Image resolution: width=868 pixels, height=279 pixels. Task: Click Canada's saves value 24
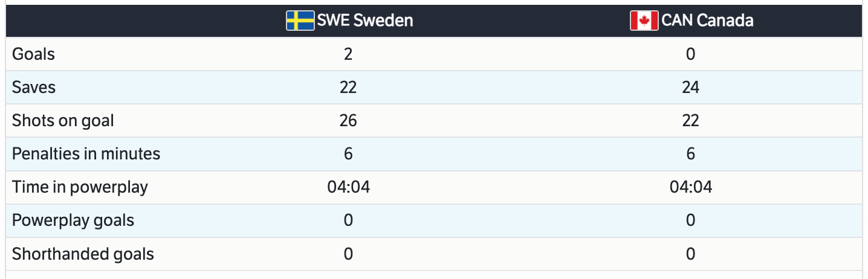coord(691,88)
